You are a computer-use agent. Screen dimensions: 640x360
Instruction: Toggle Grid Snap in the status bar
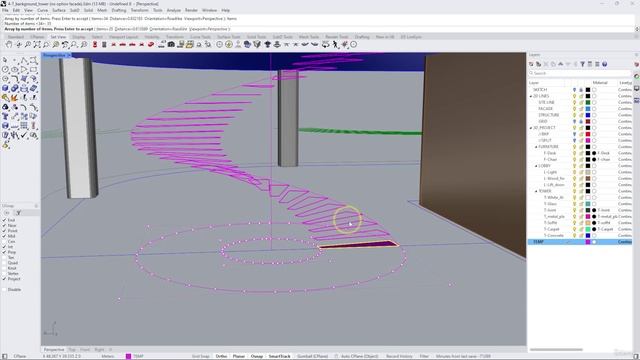201,356
